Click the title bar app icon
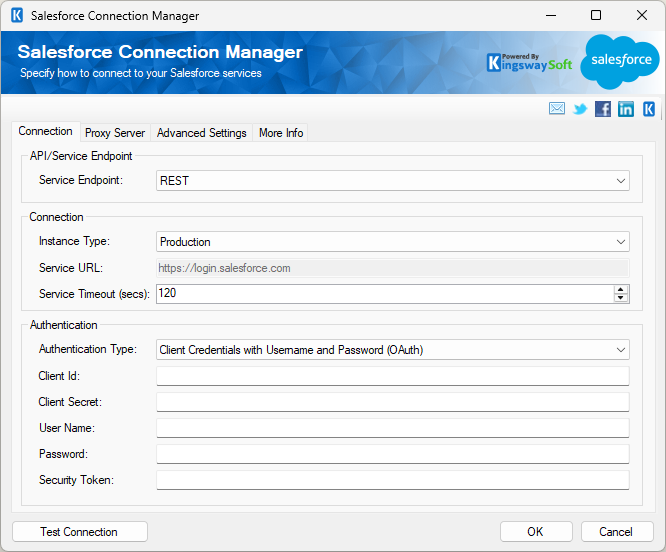 [x=17, y=16]
